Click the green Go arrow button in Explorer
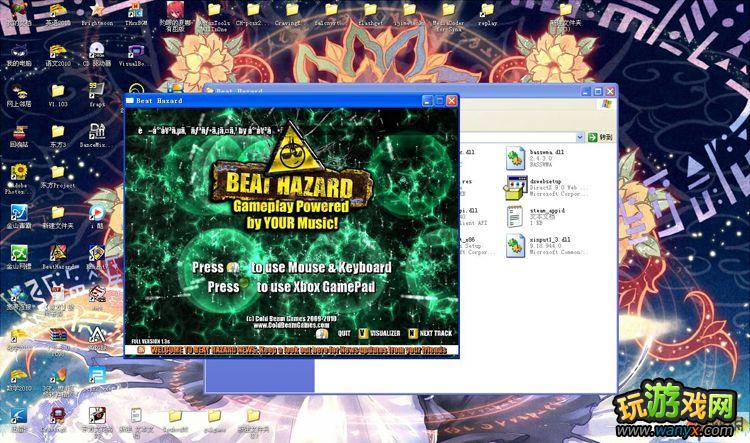The height and width of the screenshot is (443, 750). 593,137
